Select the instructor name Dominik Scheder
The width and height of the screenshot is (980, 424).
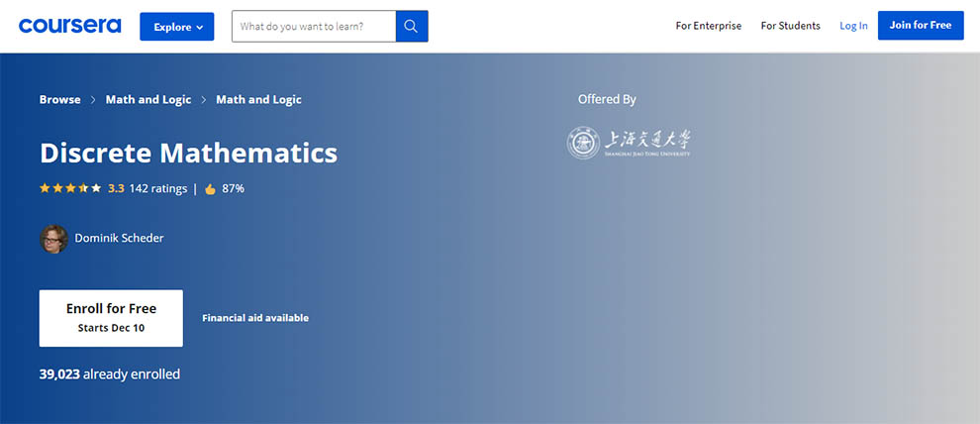point(120,238)
